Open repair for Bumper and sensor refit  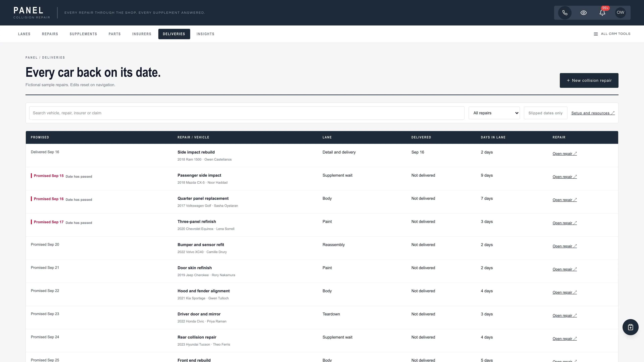click(565, 246)
